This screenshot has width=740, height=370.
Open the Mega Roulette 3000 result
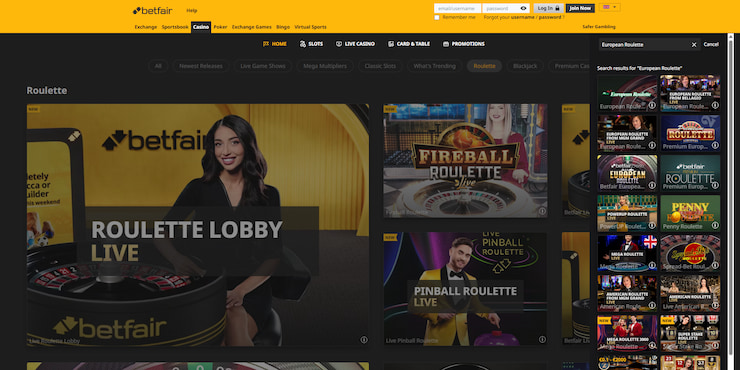coord(627,333)
